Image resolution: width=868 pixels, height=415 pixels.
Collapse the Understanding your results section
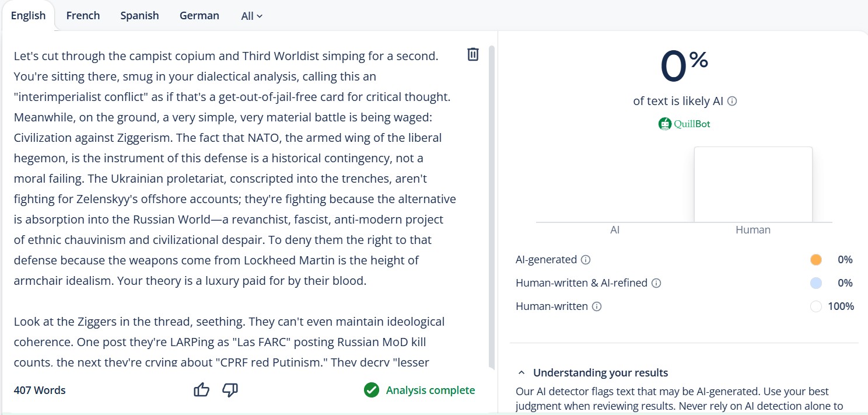pyautogui.click(x=522, y=372)
